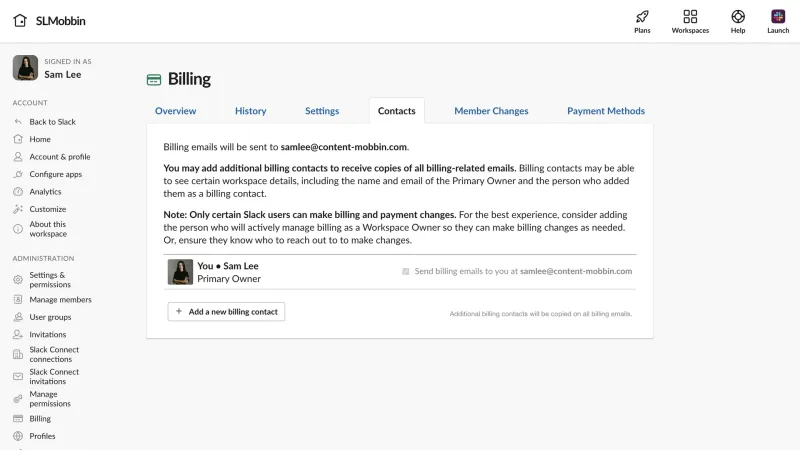Click the Sam Lee signed-in name
Viewport: 800px width, 450px height.
[63, 74]
